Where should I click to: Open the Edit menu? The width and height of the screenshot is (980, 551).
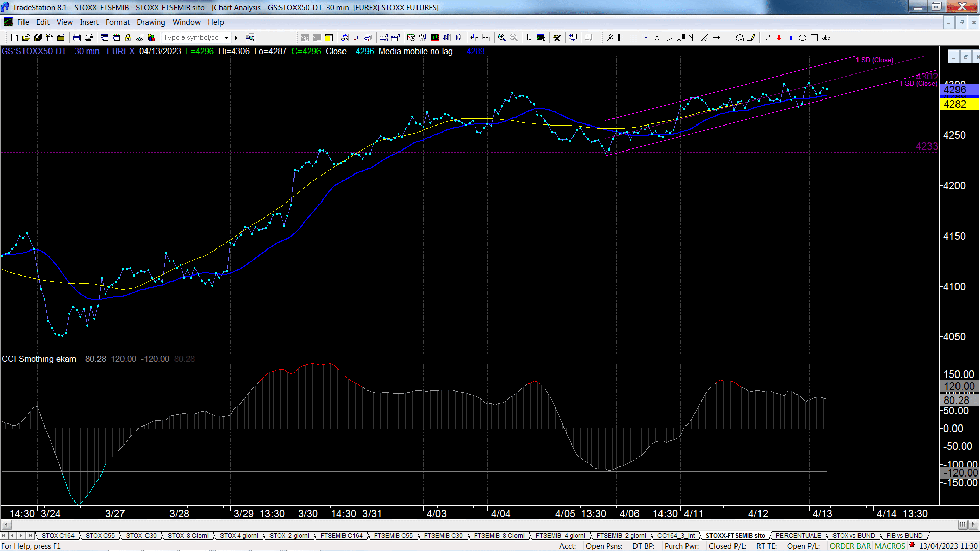click(x=43, y=22)
